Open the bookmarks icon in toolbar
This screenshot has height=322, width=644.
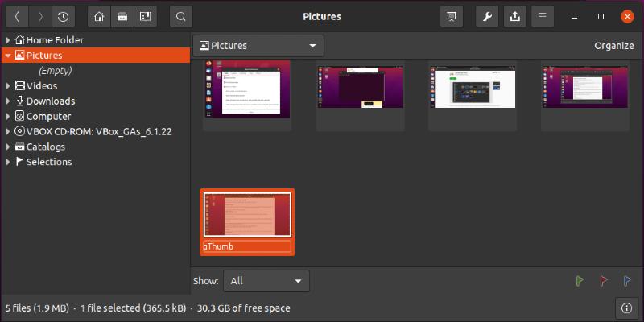144,16
